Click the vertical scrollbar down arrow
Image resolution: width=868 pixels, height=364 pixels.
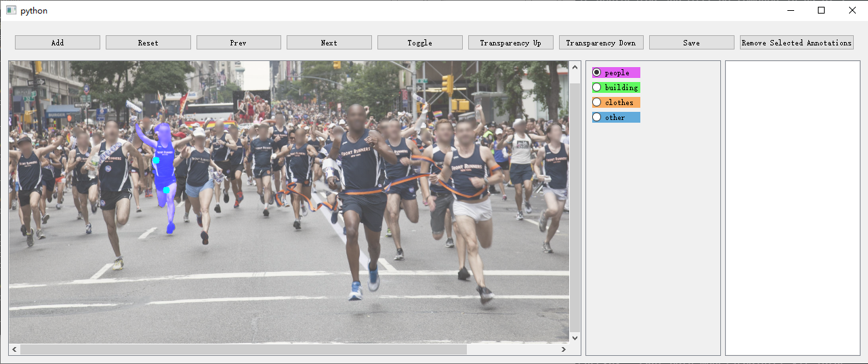[575, 338]
